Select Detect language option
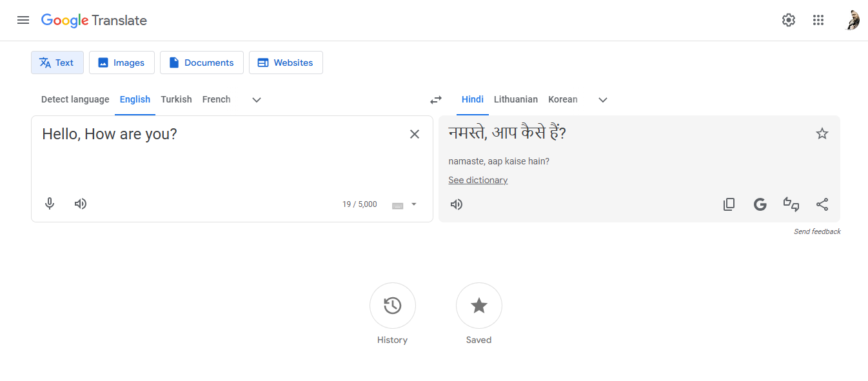This screenshot has width=868, height=381. (x=75, y=99)
